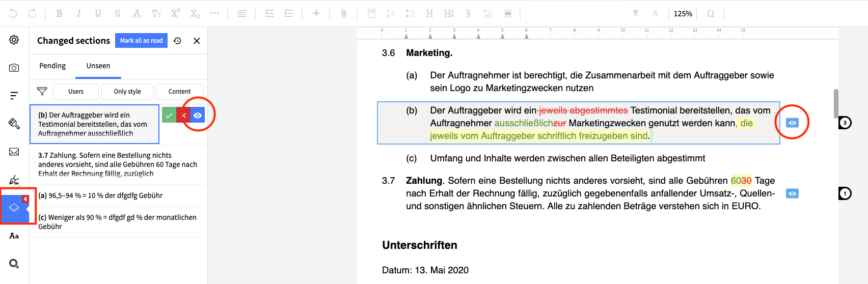Open the underlined A font color tool
The height and width of the screenshot is (284, 868).
[x=137, y=13]
